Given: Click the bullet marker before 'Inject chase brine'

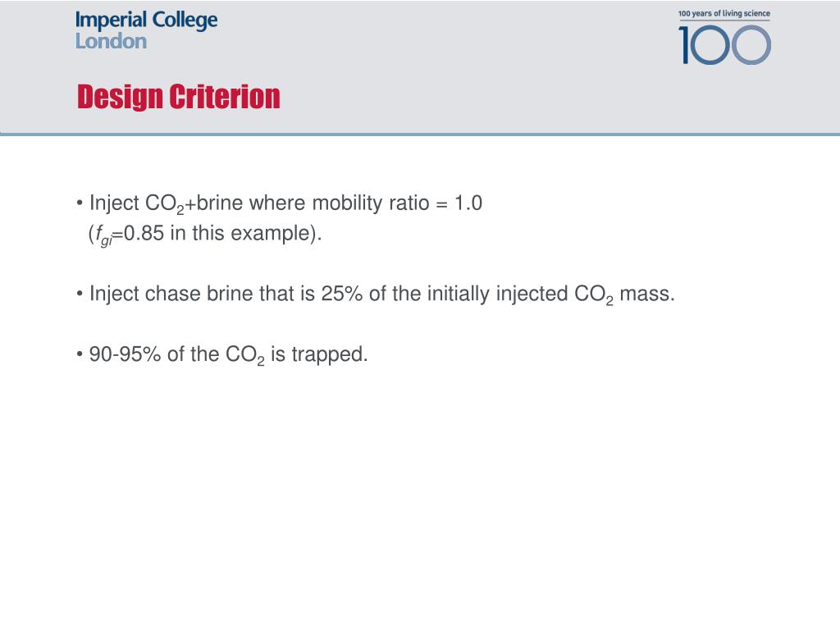Looking at the screenshot, I should point(80,294).
